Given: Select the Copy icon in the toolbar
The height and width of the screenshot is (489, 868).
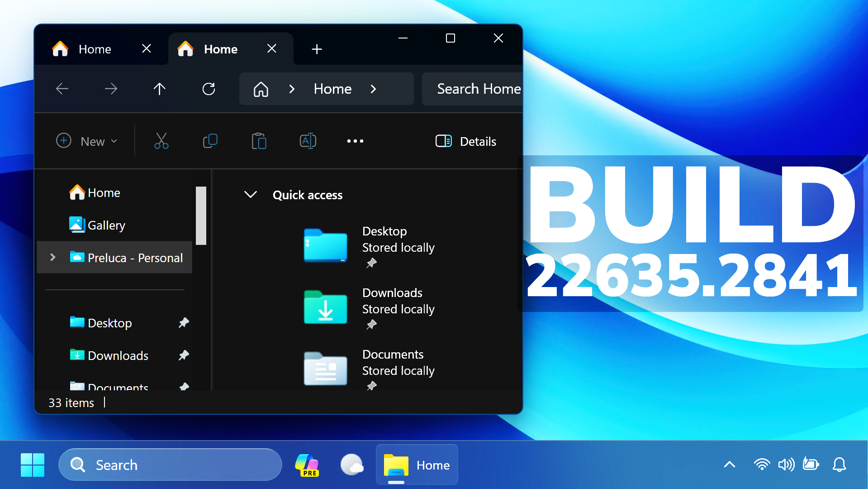Looking at the screenshot, I should [210, 141].
